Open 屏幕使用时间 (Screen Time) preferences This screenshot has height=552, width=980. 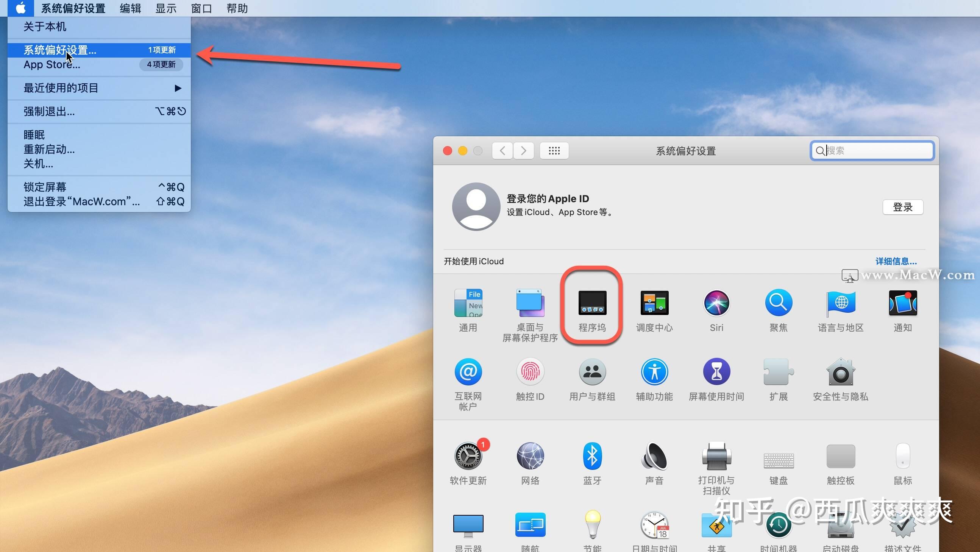pyautogui.click(x=716, y=372)
